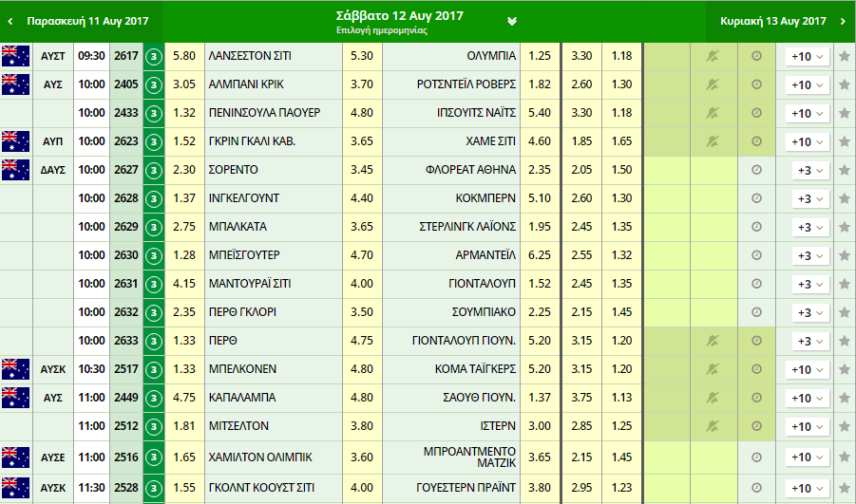
Task: Click the clock icon in ΜΠΑΛΚΑΤΑ row
Action: (x=756, y=227)
